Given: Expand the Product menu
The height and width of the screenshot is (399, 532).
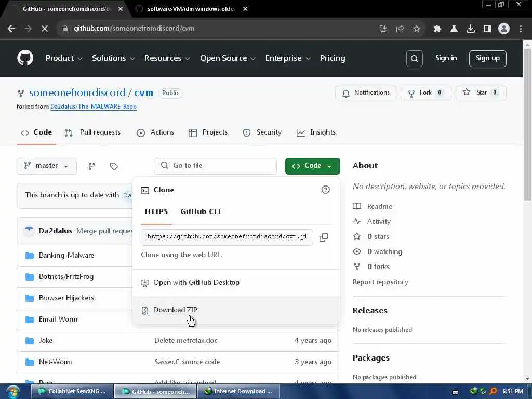Looking at the screenshot, I should point(64,58).
